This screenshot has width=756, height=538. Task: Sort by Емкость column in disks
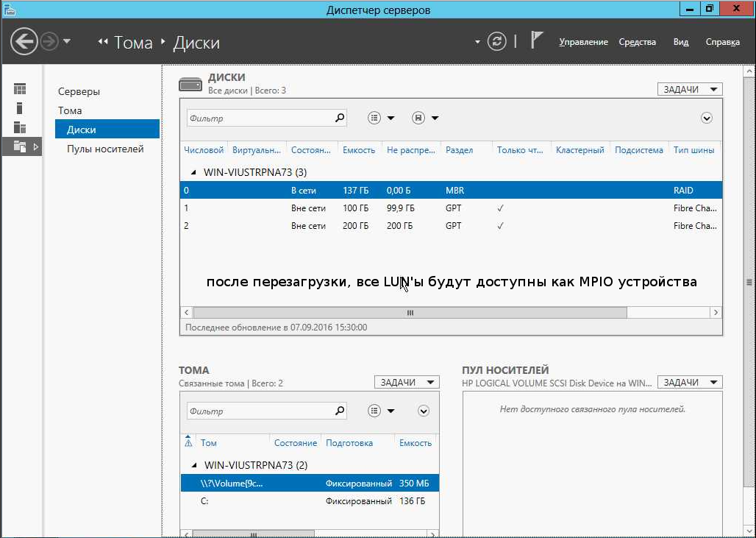coord(359,150)
